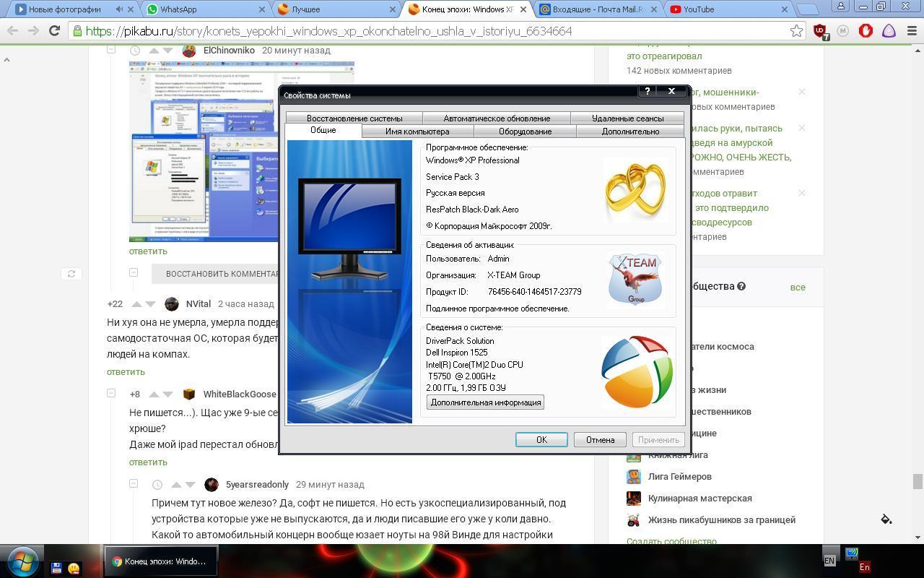This screenshot has width=924, height=578.
Task: Mute the audio on the Новые фотографии tab
Action: tap(119, 9)
